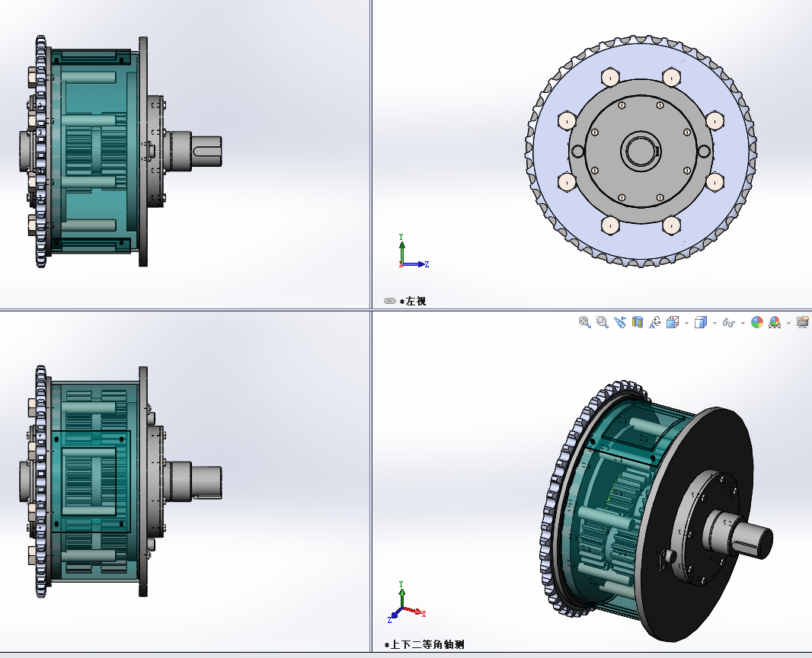This screenshot has height=658, width=812.
Task: Open Dynamic Annotation Views icon
Action: tap(655, 323)
